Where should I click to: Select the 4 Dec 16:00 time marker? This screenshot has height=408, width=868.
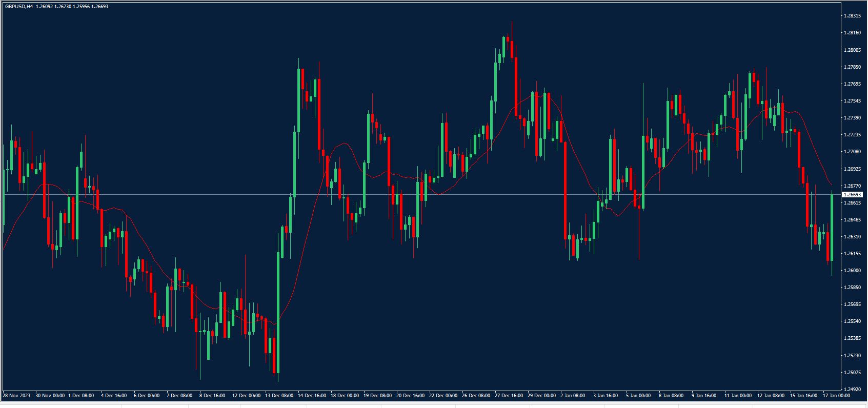[x=114, y=396]
